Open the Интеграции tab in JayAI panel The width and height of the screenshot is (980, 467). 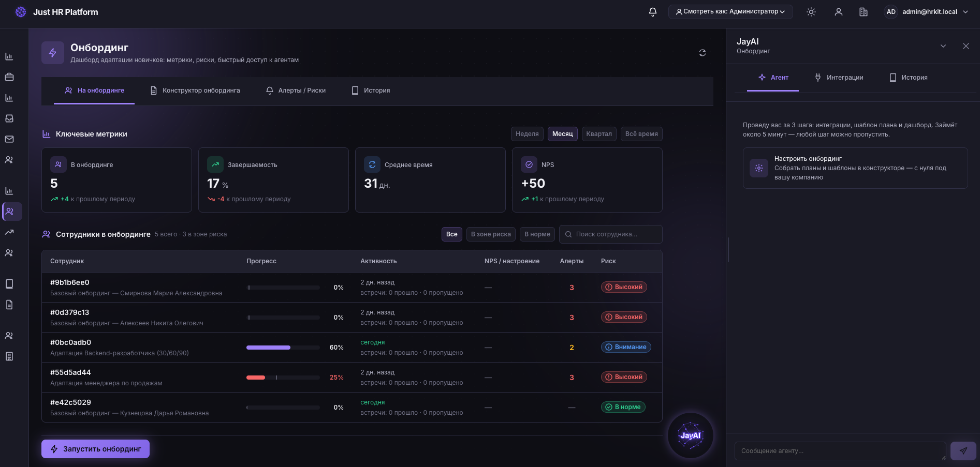839,78
